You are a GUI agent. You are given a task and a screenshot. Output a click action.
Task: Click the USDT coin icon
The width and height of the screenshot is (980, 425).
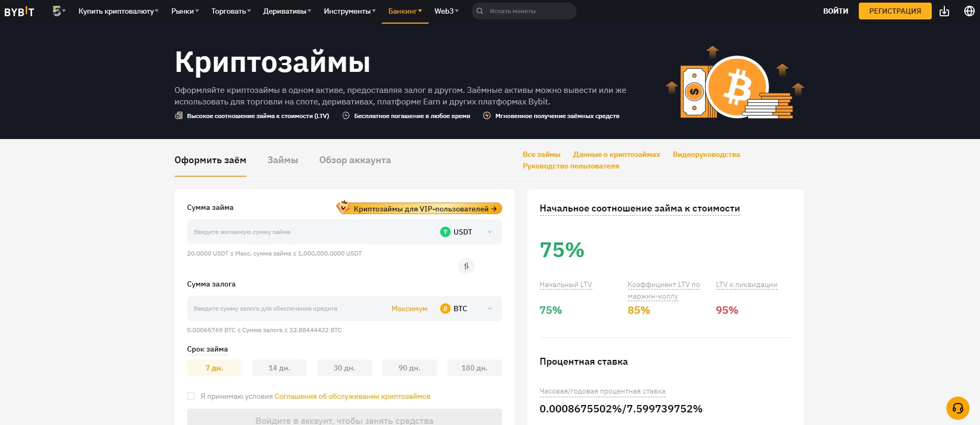445,232
